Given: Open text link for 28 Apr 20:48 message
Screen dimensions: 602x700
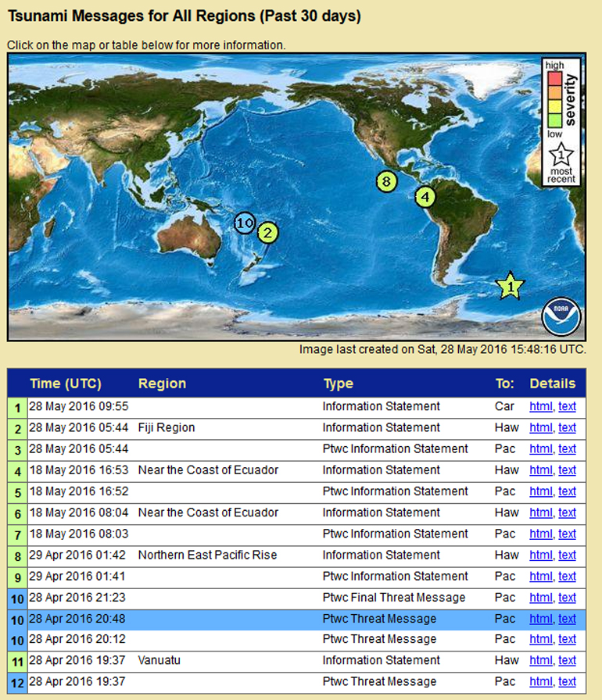Looking at the screenshot, I should [567, 619].
